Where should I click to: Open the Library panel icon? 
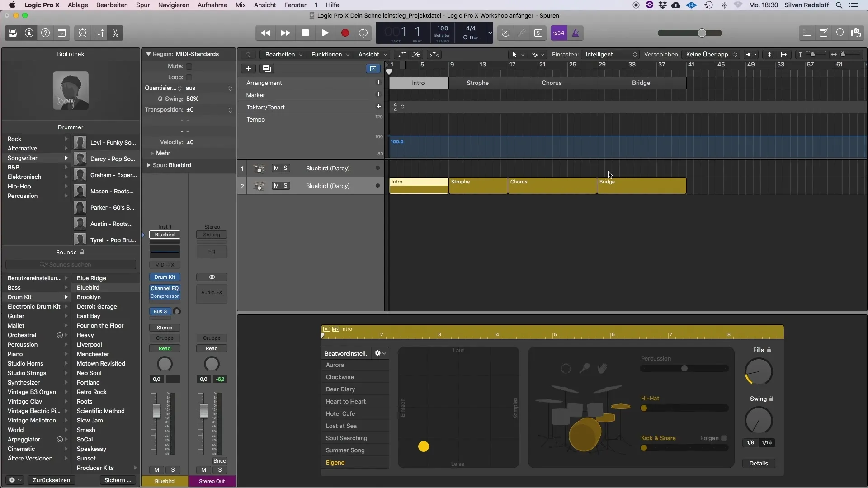[13, 33]
